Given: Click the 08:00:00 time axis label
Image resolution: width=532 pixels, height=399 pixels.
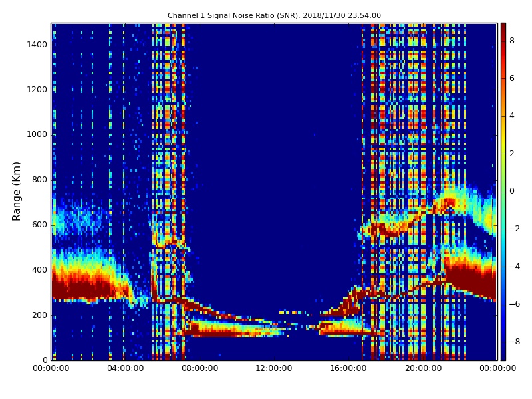Looking at the screenshot, I should tap(200, 368).
